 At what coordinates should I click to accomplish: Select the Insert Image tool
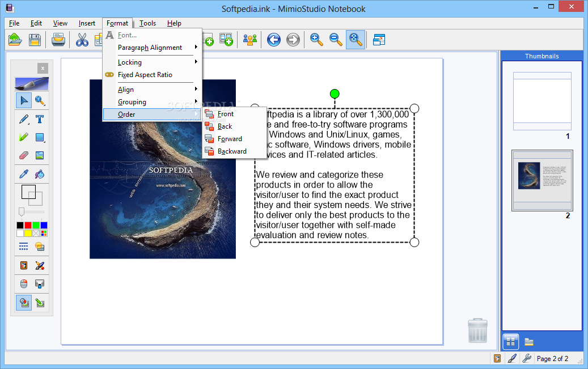tap(40, 155)
